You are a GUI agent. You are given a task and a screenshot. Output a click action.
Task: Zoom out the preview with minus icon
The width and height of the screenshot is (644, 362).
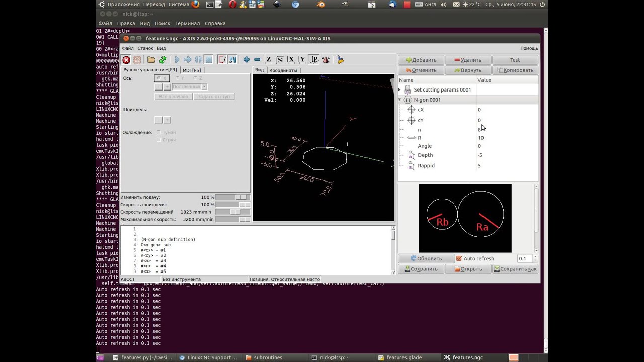click(x=257, y=60)
